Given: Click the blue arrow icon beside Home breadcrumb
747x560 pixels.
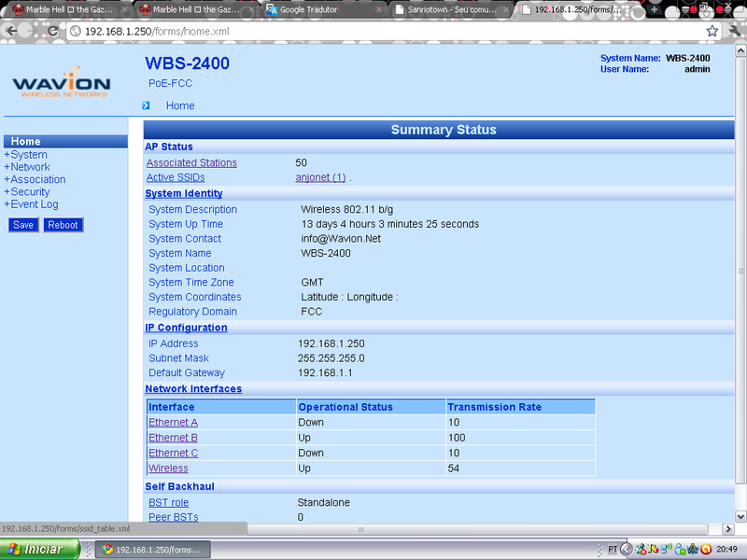Looking at the screenshot, I should (x=146, y=105).
